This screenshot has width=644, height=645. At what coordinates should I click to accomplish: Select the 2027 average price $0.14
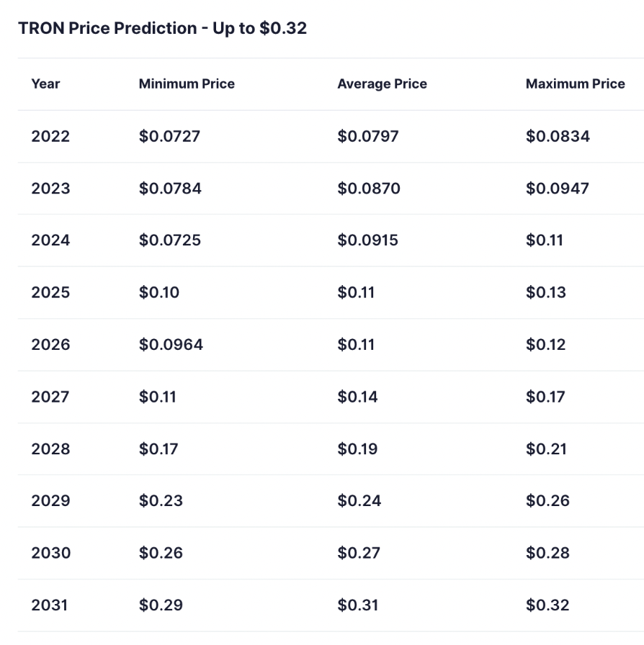click(x=357, y=397)
